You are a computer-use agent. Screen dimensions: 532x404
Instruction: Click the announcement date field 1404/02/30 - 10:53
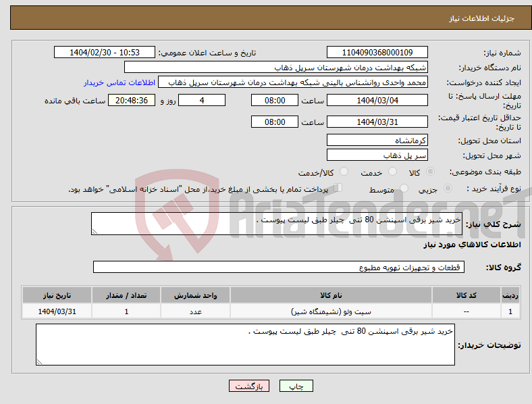tap(105, 52)
